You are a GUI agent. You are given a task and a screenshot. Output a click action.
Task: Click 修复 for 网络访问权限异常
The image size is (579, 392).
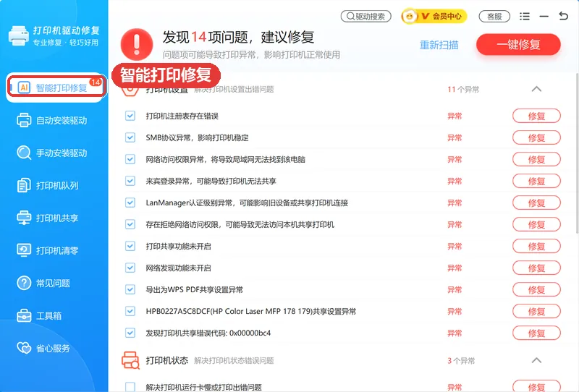[x=536, y=159]
